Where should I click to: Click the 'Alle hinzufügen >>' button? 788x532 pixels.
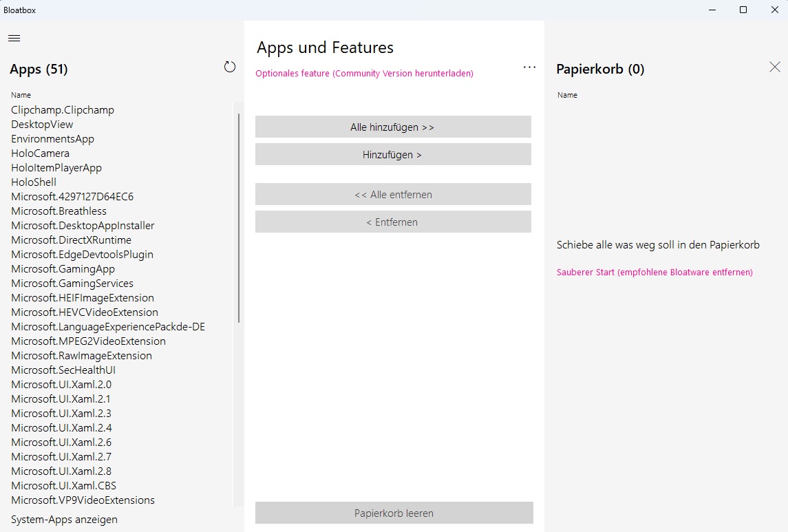coord(393,127)
